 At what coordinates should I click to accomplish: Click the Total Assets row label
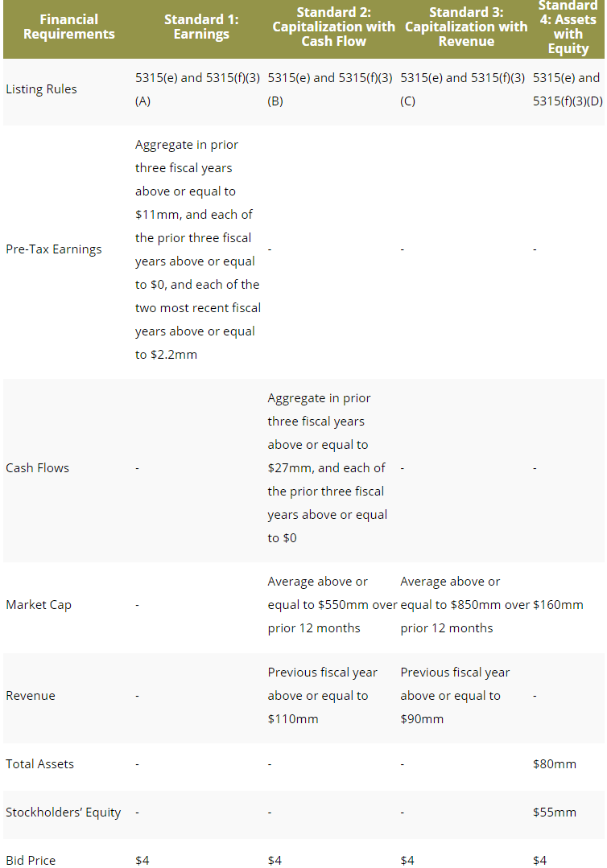[40, 764]
